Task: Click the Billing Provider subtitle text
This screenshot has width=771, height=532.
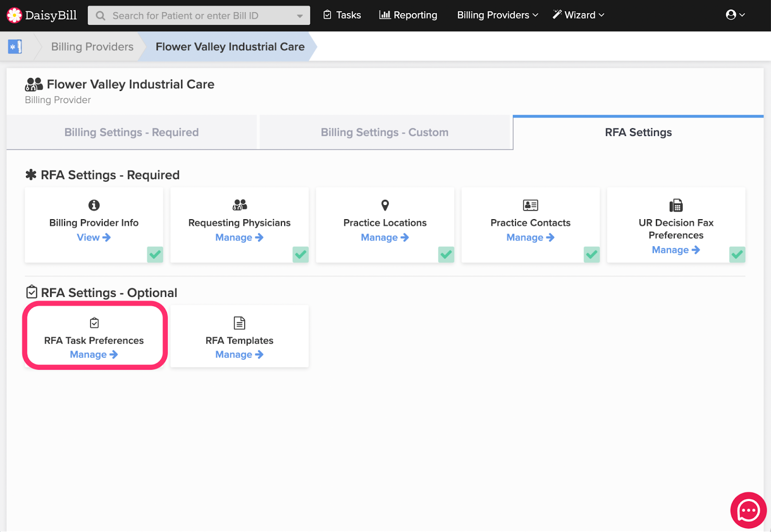Action: pos(58,100)
